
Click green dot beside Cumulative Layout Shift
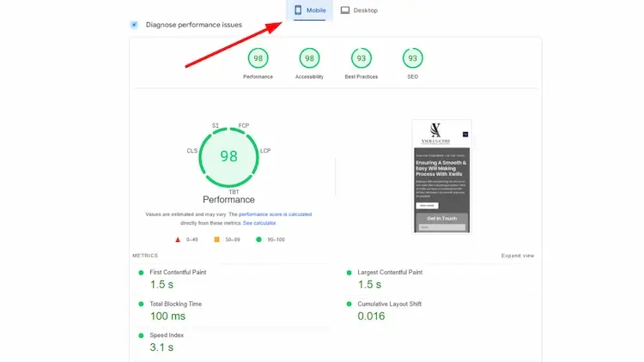pos(349,304)
